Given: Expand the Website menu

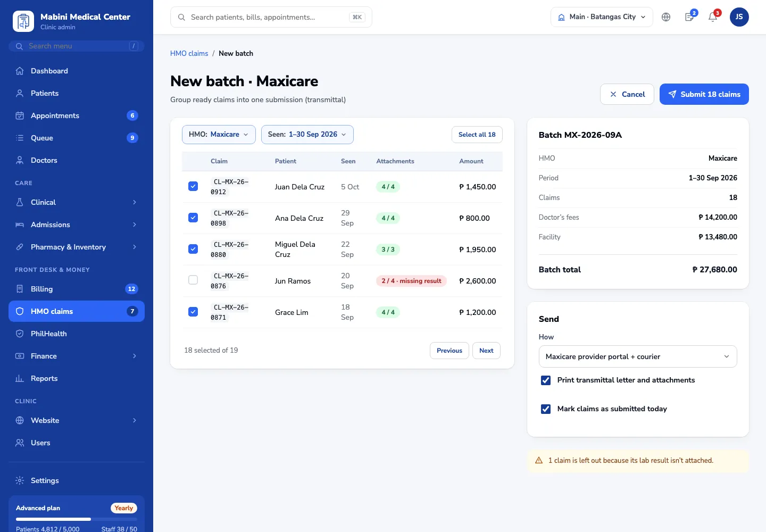Looking at the screenshot, I should [77, 420].
